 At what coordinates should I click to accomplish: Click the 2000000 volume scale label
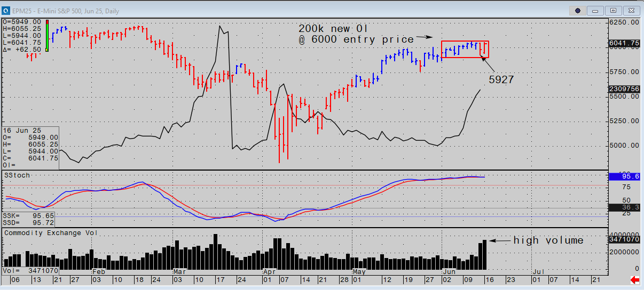pyautogui.click(x=625, y=251)
